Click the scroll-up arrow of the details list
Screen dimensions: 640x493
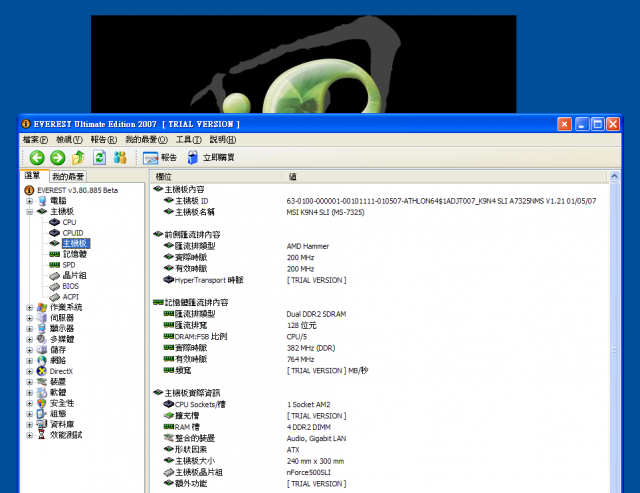click(614, 176)
